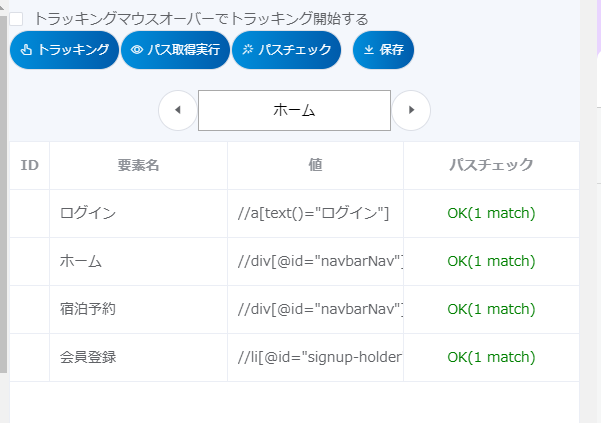601x423 pixels.
Task: Click the ホーム element name cell in the table
Action: (x=81, y=261)
